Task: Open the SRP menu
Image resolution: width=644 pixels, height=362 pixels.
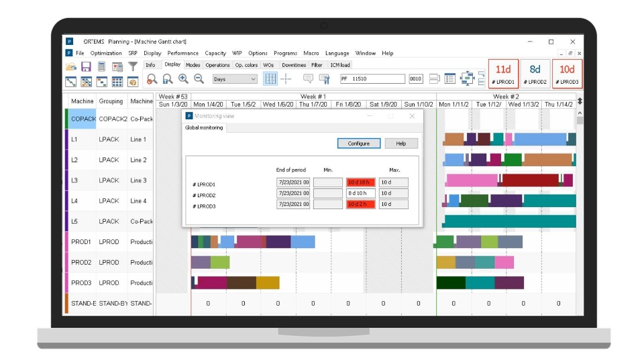Action: (x=133, y=53)
